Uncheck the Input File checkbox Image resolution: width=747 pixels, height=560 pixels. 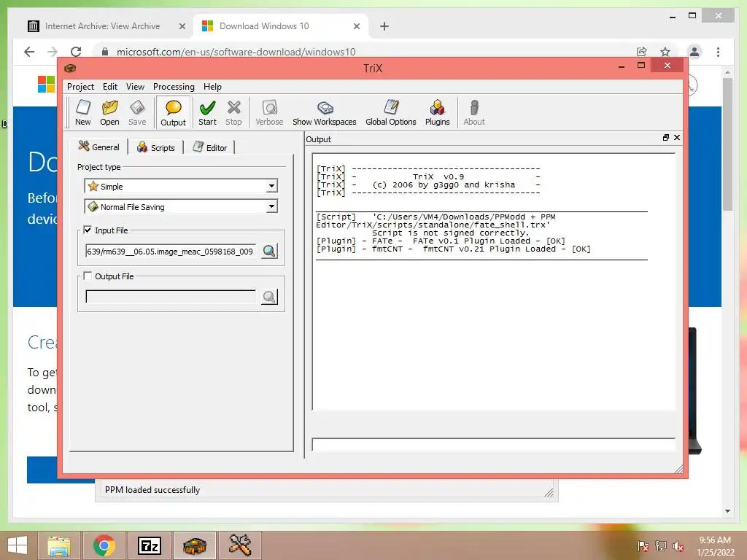88,230
